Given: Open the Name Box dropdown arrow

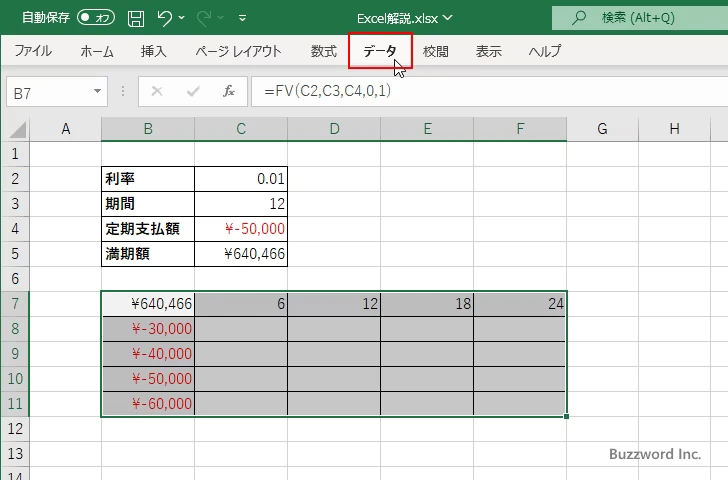Looking at the screenshot, I should pos(97,91).
